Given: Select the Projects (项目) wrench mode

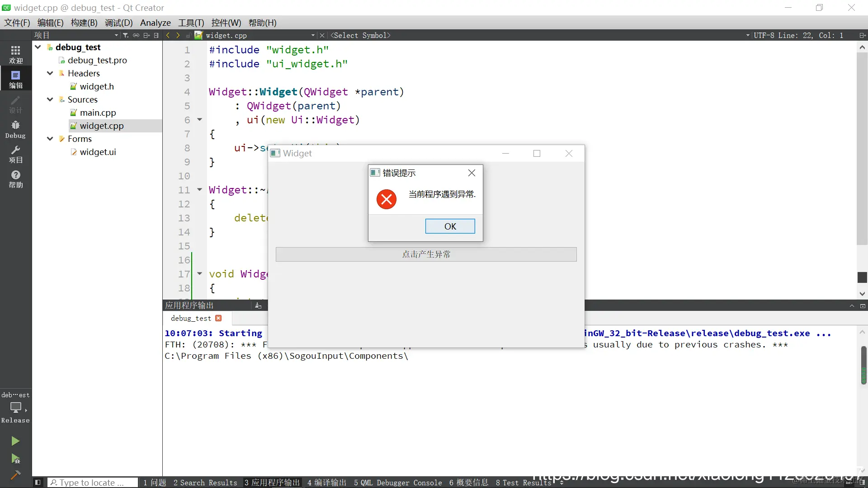Looking at the screenshot, I should 15,154.
